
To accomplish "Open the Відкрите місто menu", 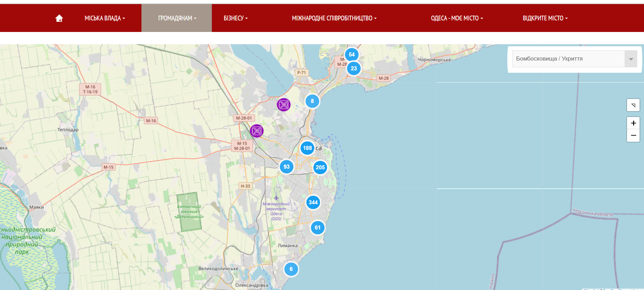I will pyautogui.click(x=545, y=18).
